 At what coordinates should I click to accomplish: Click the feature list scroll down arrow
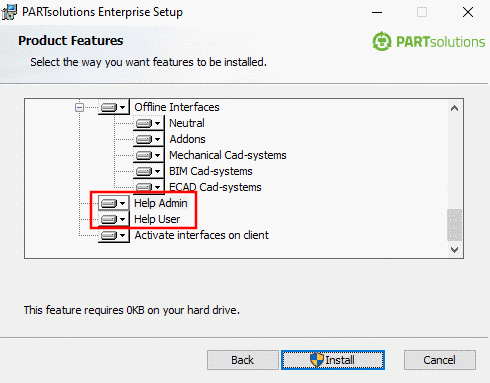[454, 249]
